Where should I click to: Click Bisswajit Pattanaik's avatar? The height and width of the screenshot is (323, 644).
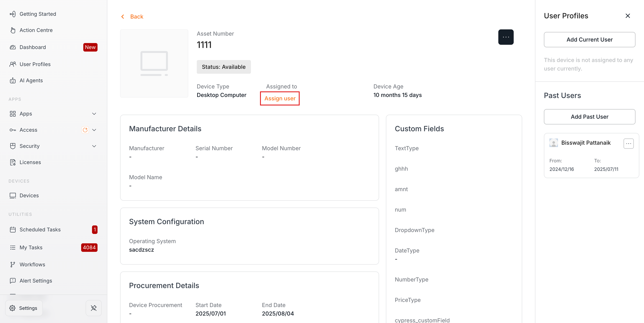pos(553,143)
